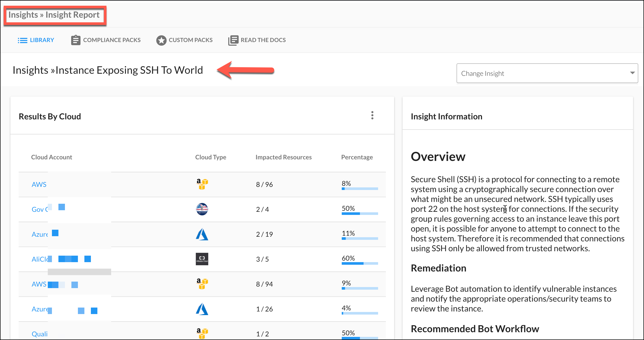The height and width of the screenshot is (340, 644).
Task: Click Azure icon in the 2/19 row
Action: 202,234
